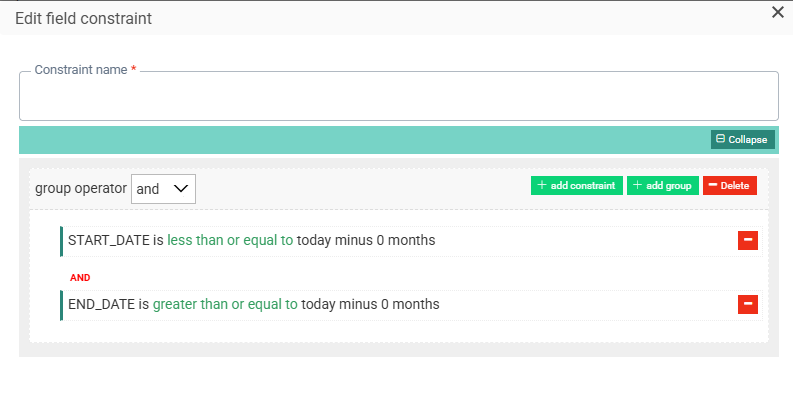Click the plus icon on add group
The width and height of the screenshot is (793, 407).
(x=638, y=185)
